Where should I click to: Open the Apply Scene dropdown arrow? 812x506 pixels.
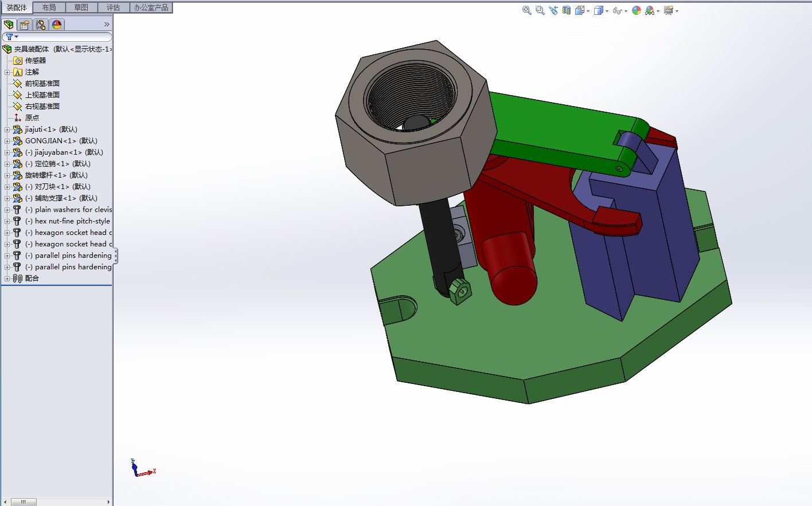coord(658,11)
